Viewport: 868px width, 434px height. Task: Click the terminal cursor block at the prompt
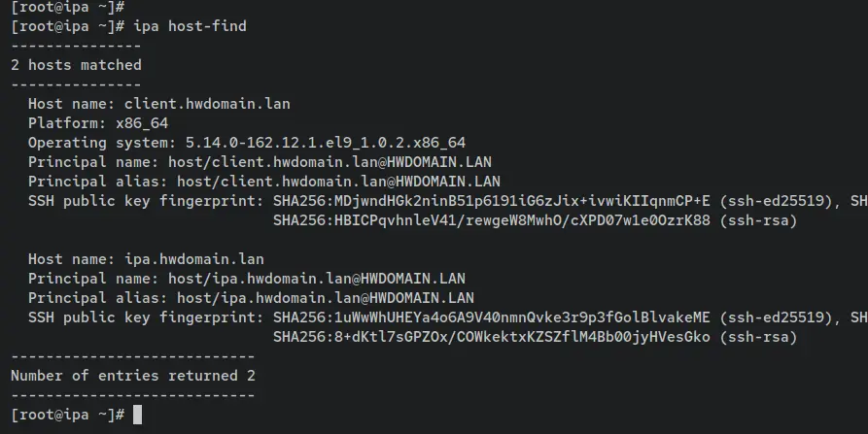point(138,415)
